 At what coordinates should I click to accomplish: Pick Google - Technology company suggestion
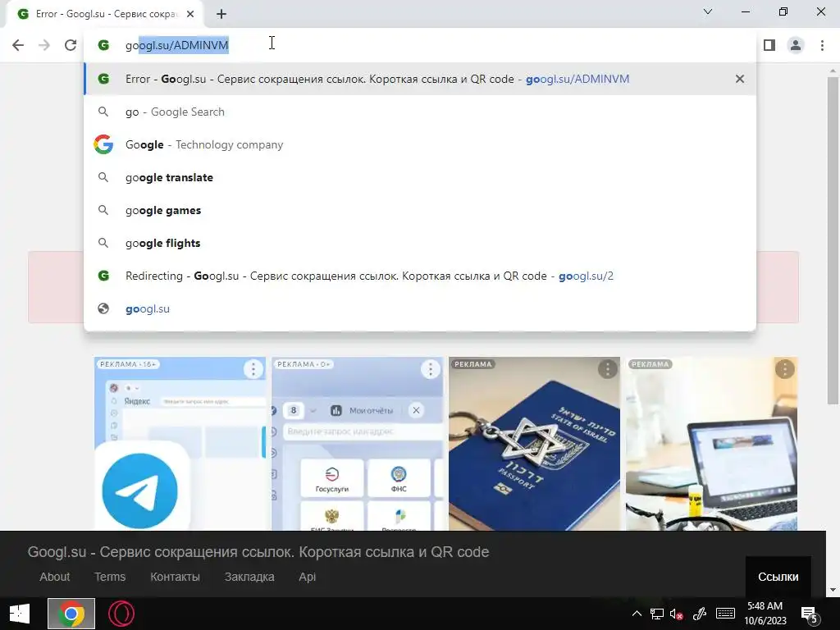[420, 144]
